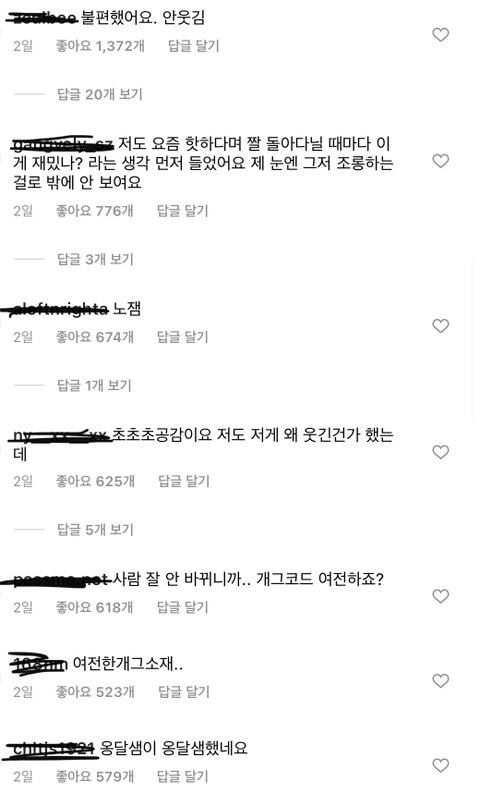Like the '개그코드 여전하죠?' comment

(440, 596)
